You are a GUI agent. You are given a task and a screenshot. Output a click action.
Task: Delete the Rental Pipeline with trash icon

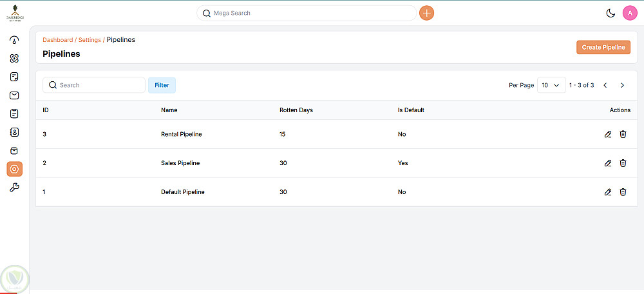pyautogui.click(x=623, y=134)
